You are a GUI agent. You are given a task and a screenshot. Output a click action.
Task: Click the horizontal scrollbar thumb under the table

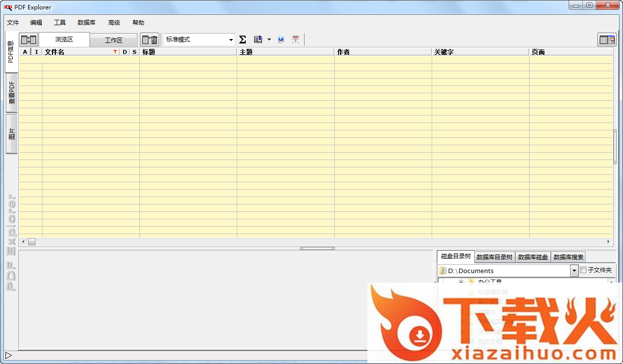(32, 242)
